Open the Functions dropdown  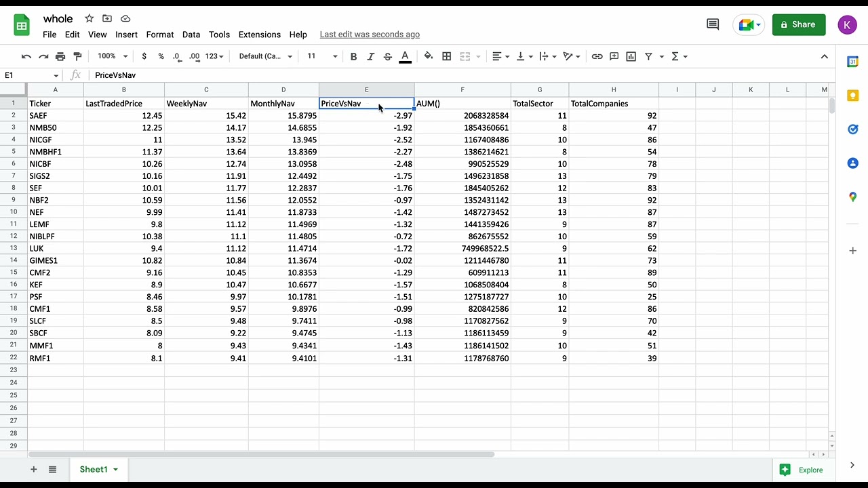coord(679,56)
